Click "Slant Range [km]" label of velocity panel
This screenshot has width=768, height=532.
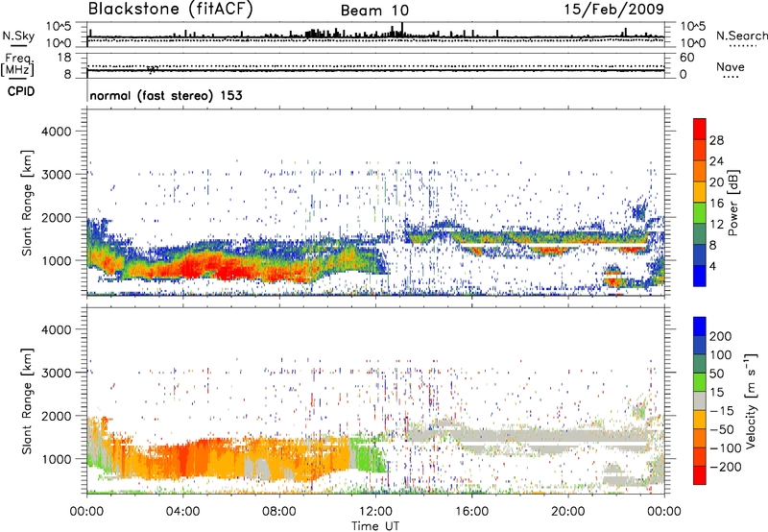[27, 401]
